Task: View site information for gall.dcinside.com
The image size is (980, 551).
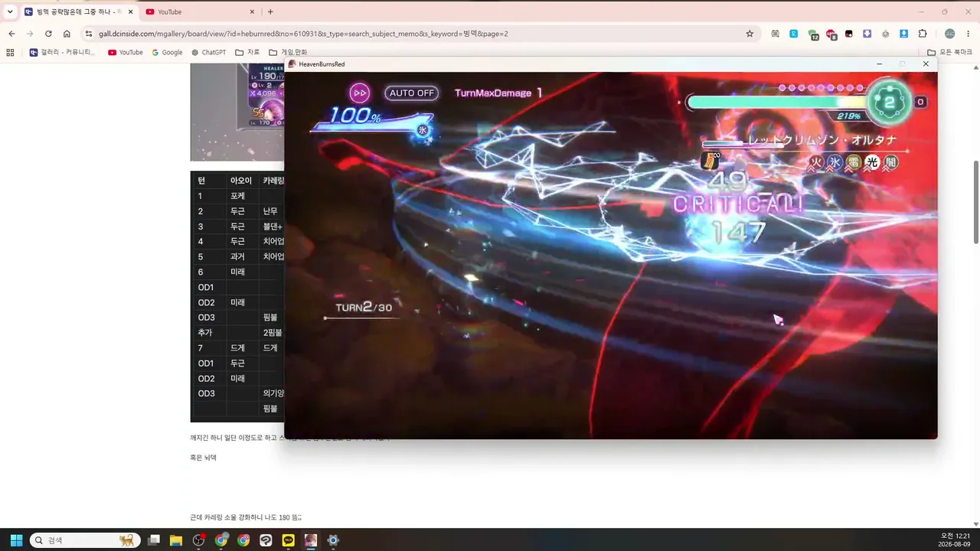Action: (x=89, y=34)
